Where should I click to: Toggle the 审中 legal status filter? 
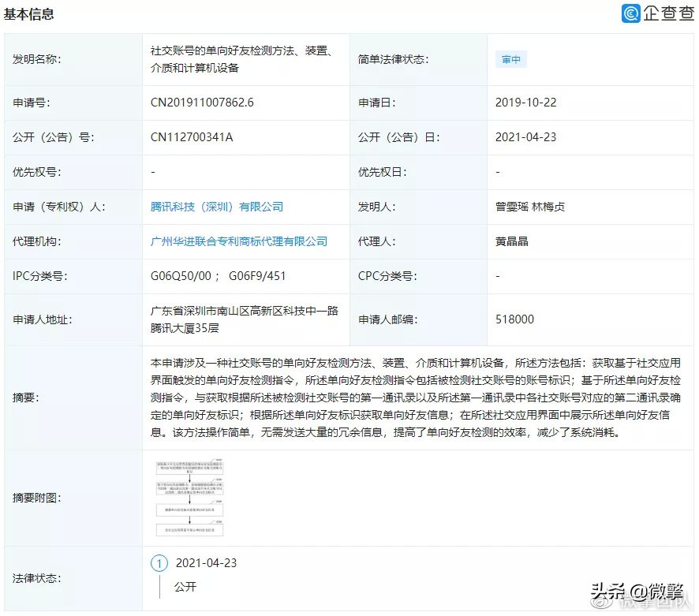pos(510,58)
